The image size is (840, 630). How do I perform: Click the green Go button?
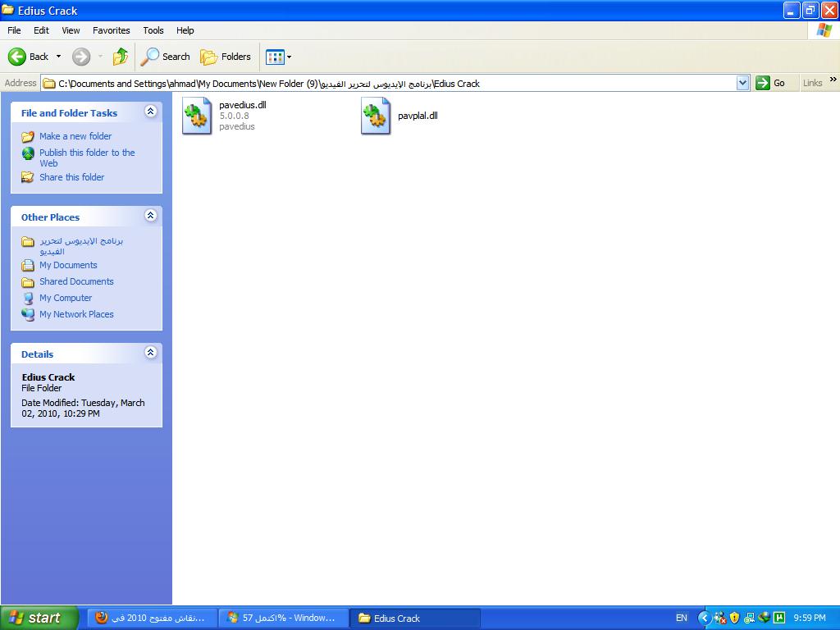pyautogui.click(x=770, y=83)
